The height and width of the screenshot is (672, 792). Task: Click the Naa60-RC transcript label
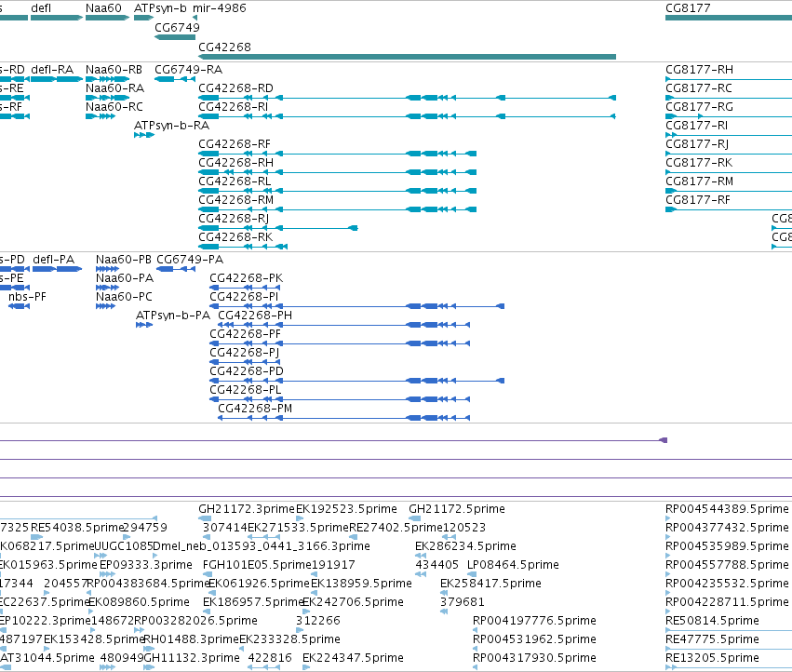[114, 107]
